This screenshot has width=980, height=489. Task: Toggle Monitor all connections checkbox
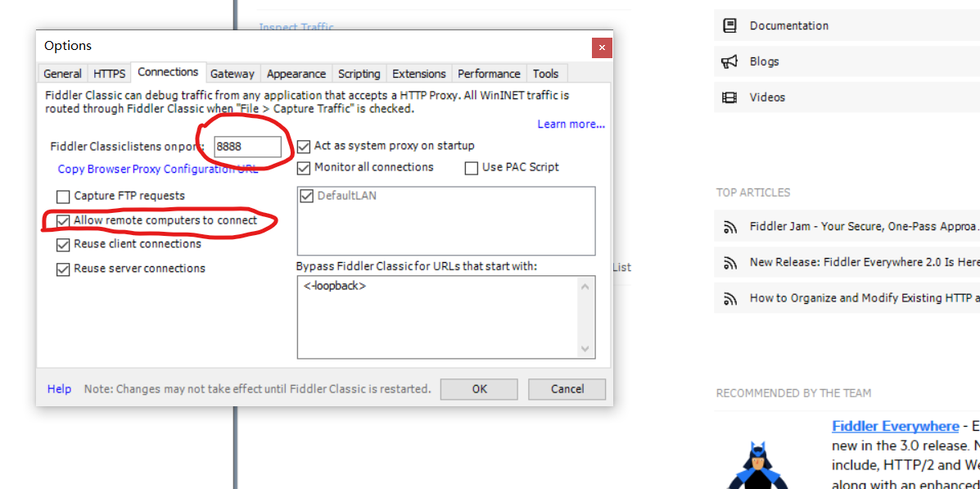(304, 168)
